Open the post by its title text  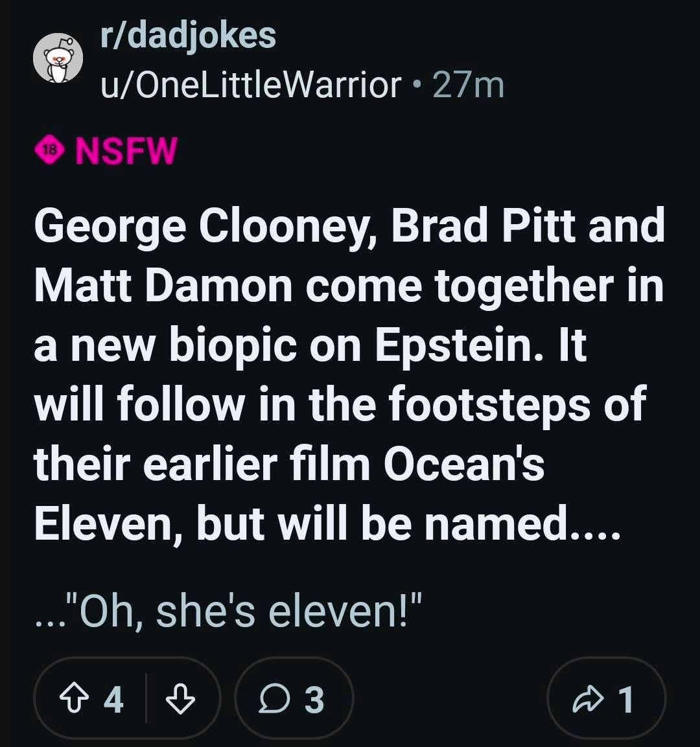pos(349,374)
